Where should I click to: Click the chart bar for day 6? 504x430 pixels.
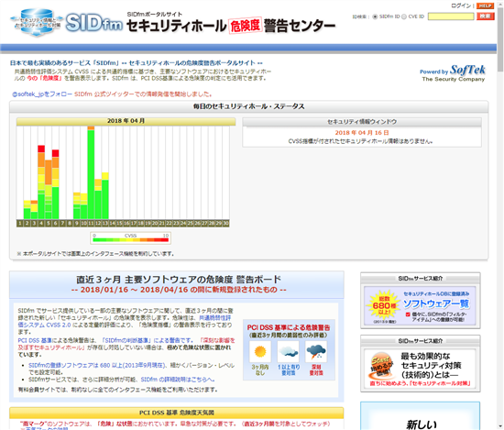(x=56, y=184)
